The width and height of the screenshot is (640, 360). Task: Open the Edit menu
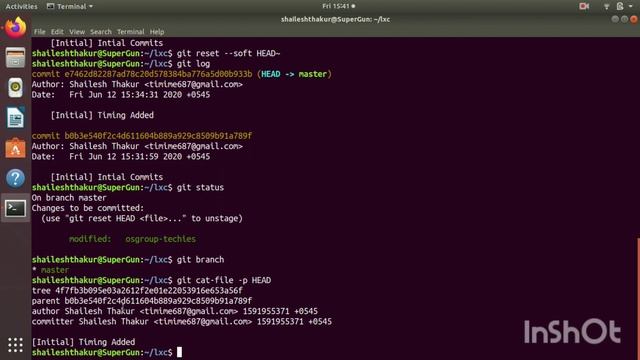(57, 32)
